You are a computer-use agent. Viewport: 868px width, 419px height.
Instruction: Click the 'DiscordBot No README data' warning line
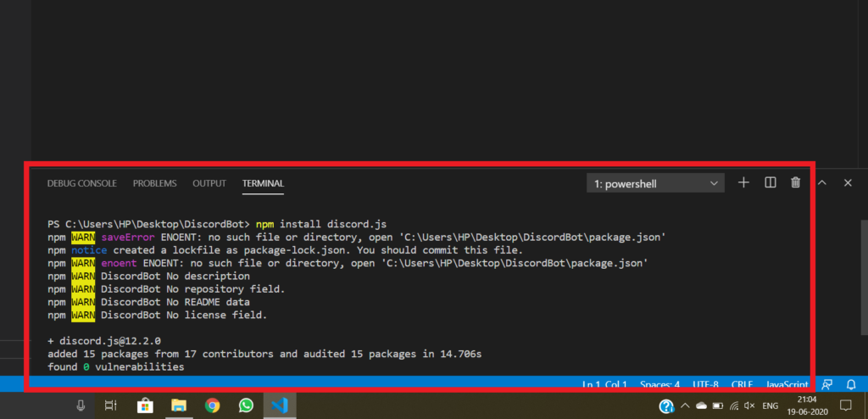coord(148,303)
